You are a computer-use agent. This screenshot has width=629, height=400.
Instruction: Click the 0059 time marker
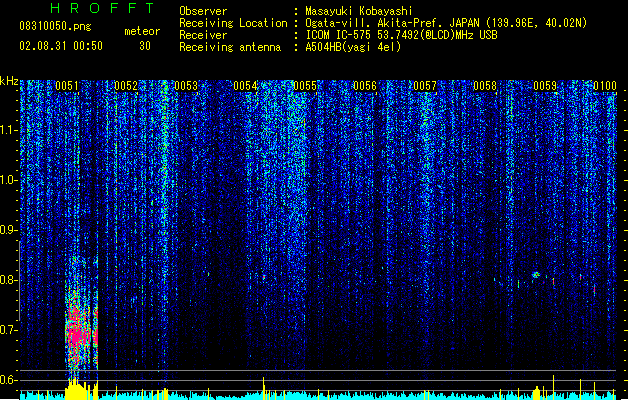[x=545, y=86]
